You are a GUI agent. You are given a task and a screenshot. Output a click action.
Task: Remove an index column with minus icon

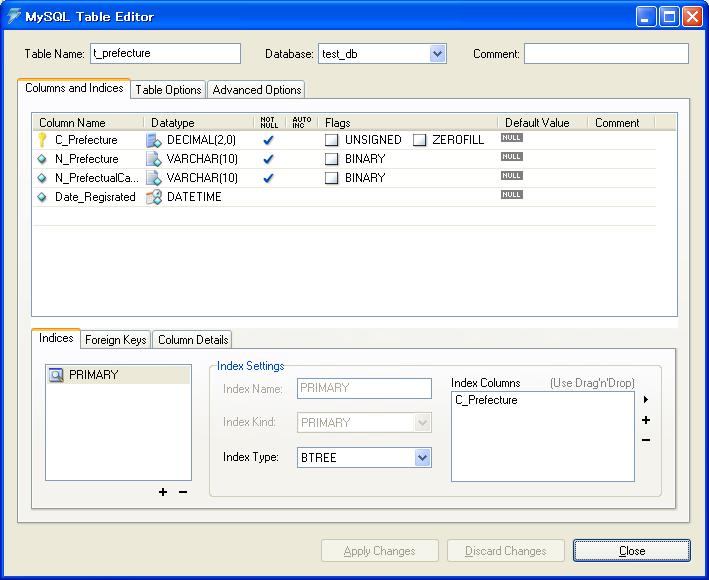(x=646, y=439)
